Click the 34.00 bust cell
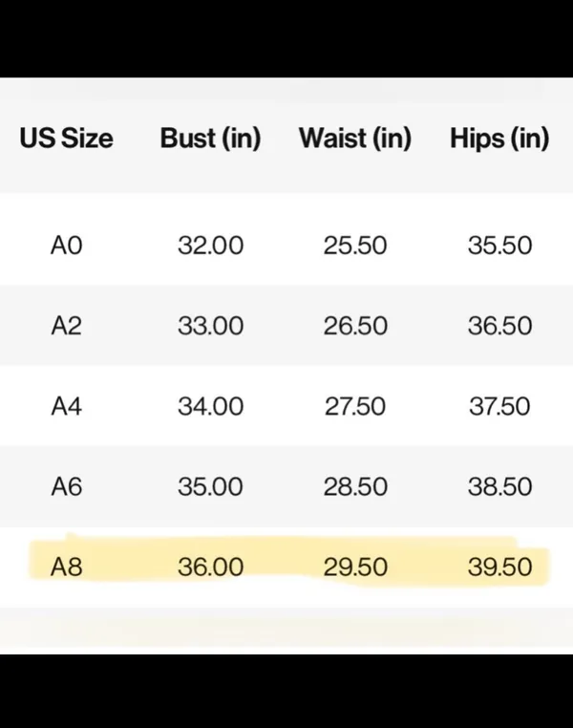 pos(211,406)
